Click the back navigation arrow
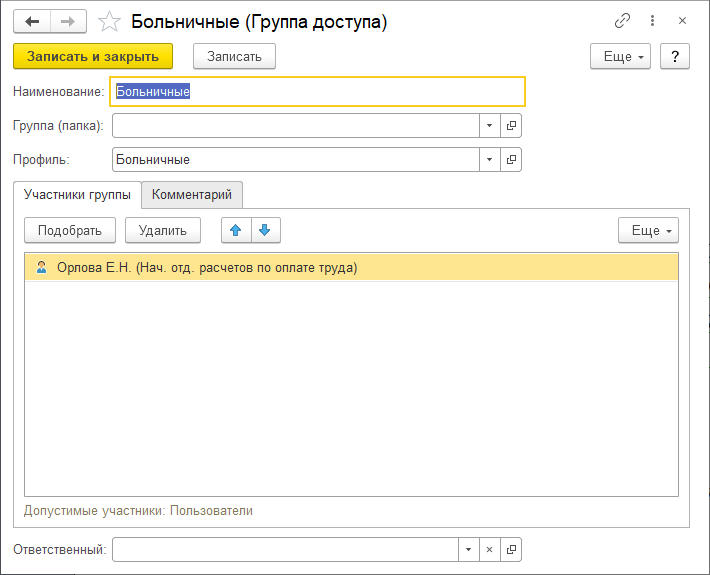 tap(31, 21)
